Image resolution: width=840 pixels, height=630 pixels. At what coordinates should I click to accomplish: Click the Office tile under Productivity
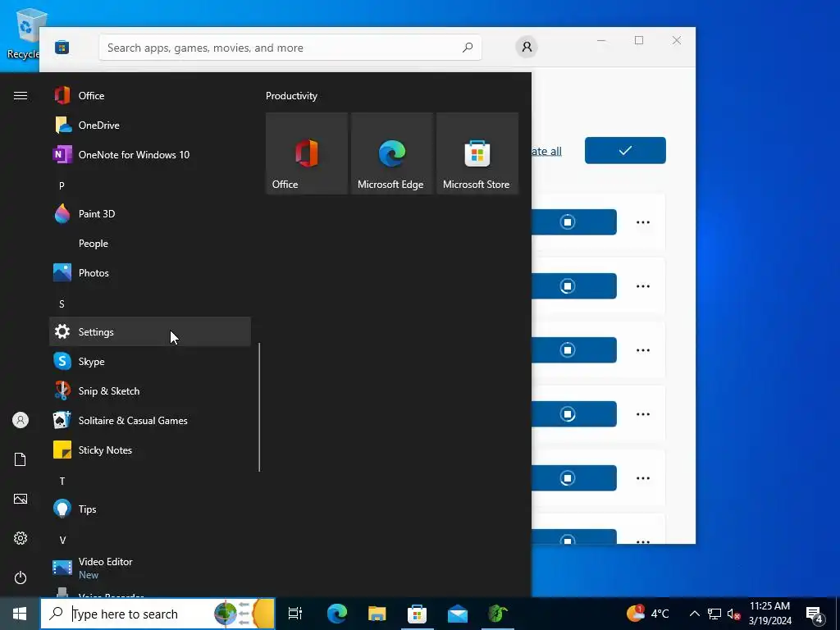307,153
